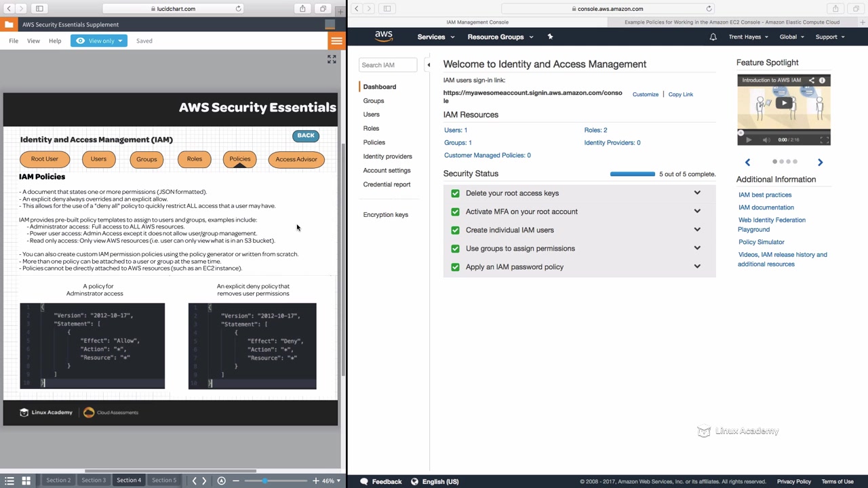Switch to the Section 3 tab
Screen dimensions: 868x488
[94, 481]
